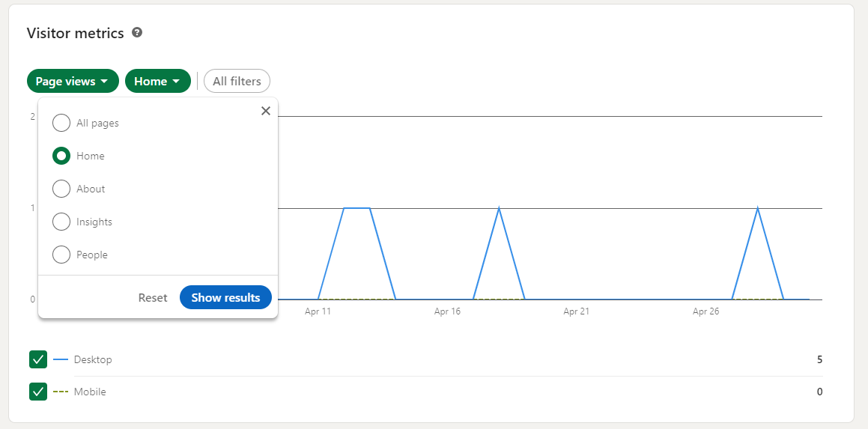Pick the Insights radio option
This screenshot has width=868, height=429.
[x=61, y=222]
